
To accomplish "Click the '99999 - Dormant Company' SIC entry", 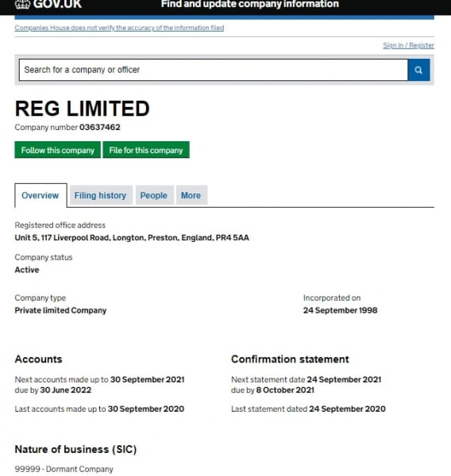I will point(64,469).
